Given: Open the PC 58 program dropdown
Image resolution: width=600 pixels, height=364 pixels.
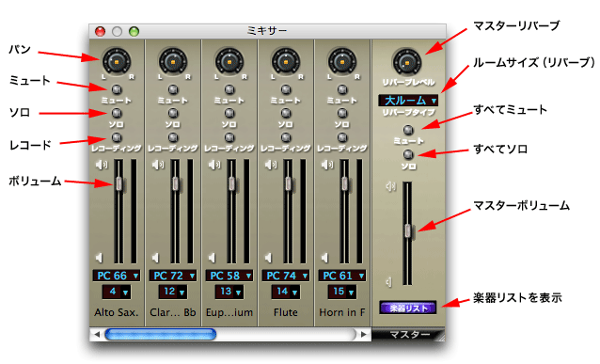Looking at the screenshot, I should click(x=229, y=276).
